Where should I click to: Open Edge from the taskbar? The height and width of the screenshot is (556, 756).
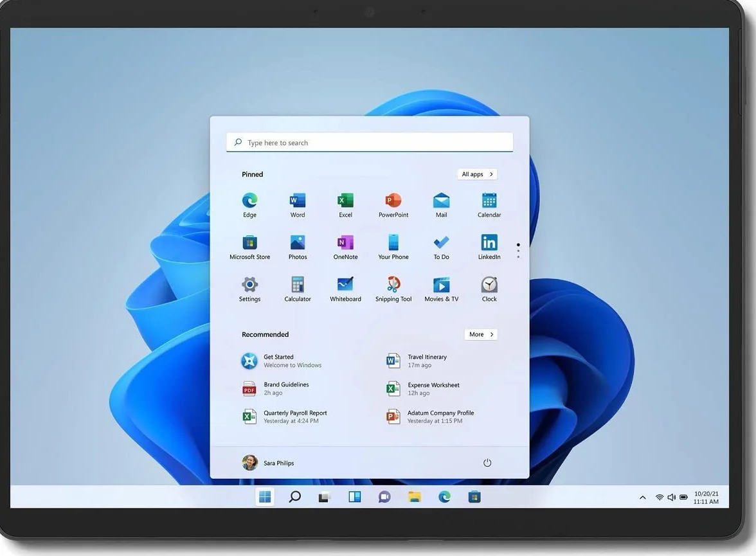(x=445, y=497)
